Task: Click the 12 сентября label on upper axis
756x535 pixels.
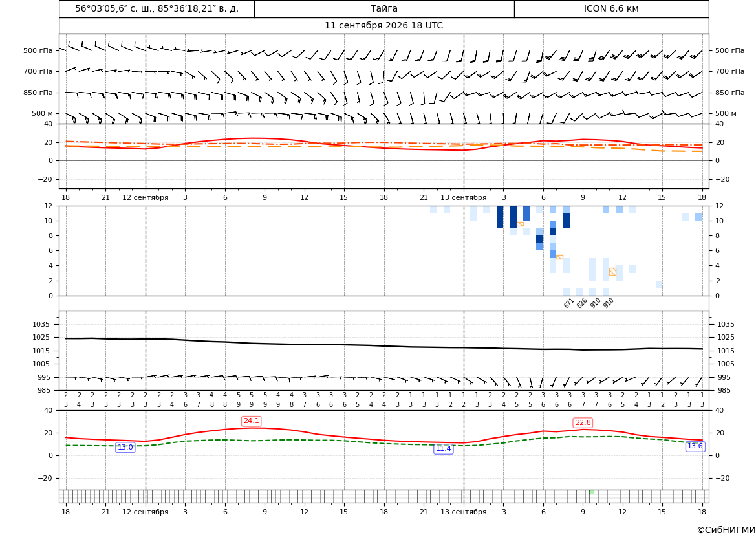Action: [x=145, y=197]
